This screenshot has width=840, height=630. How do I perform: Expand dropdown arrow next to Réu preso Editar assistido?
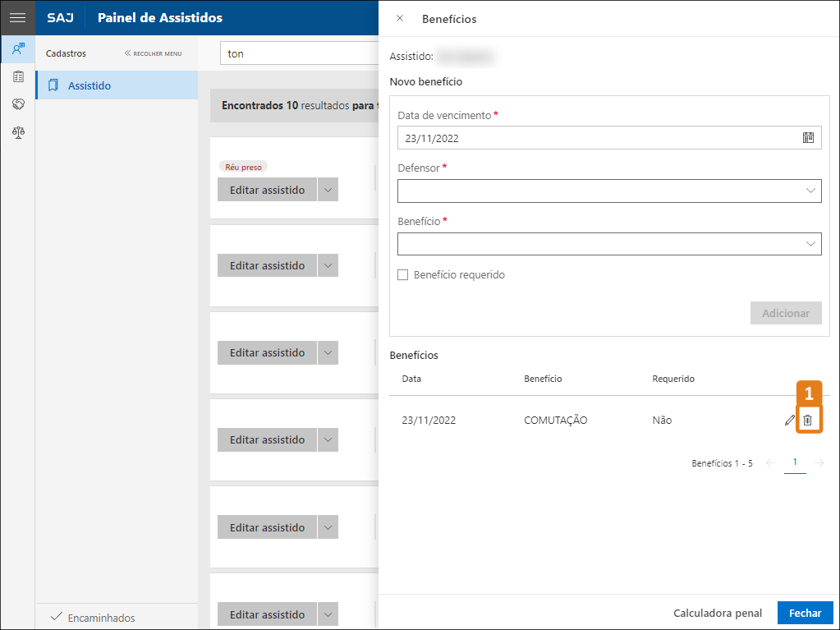[x=328, y=190]
